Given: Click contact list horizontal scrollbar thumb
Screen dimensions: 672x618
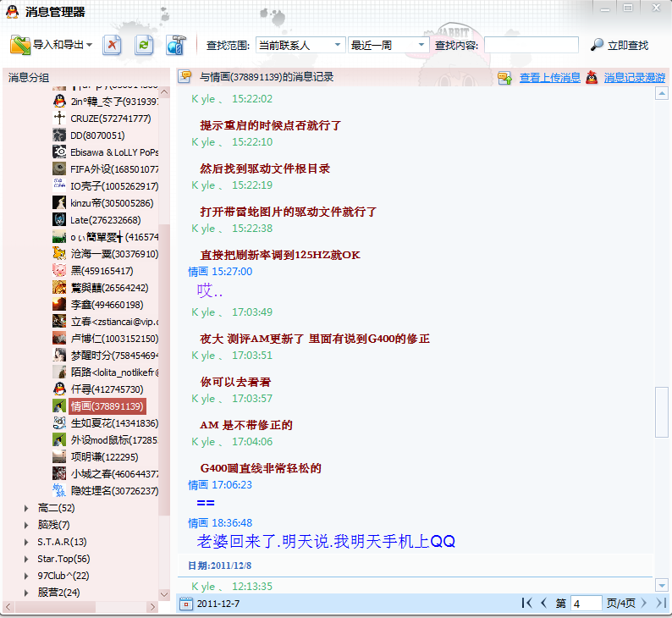Looking at the screenshot, I should pyautogui.click(x=55, y=607).
